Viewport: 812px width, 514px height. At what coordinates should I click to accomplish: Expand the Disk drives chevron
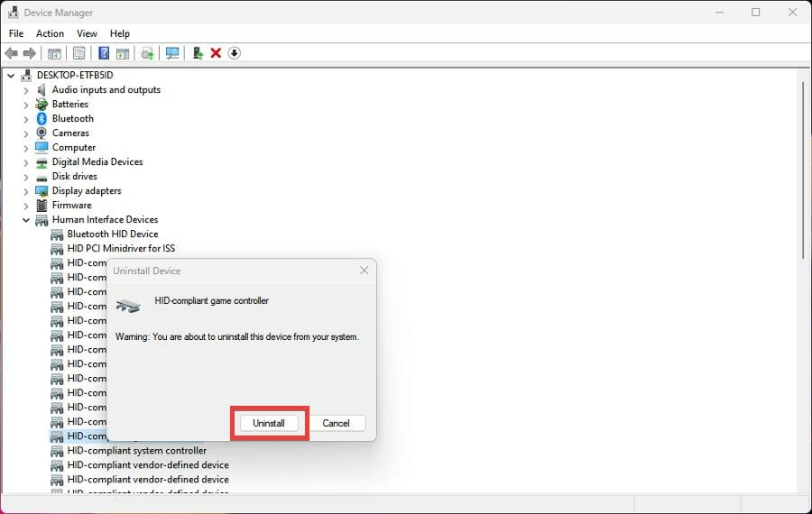pyautogui.click(x=26, y=177)
